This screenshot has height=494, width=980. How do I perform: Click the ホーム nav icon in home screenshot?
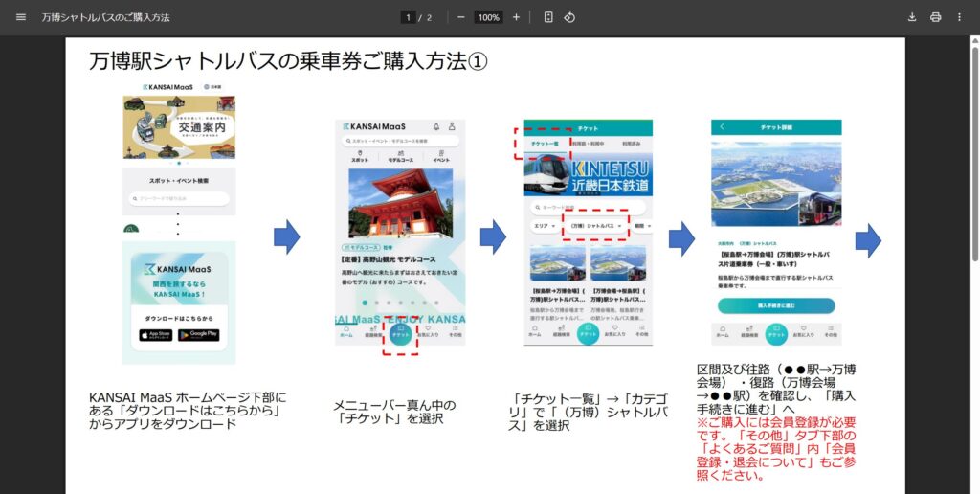(x=345, y=331)
